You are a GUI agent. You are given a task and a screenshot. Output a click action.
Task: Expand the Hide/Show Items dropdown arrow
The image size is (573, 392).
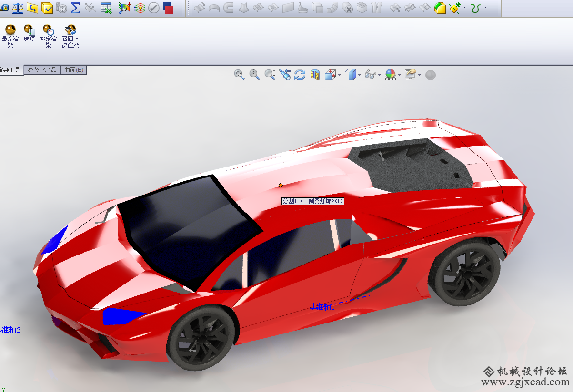point(380,75)
